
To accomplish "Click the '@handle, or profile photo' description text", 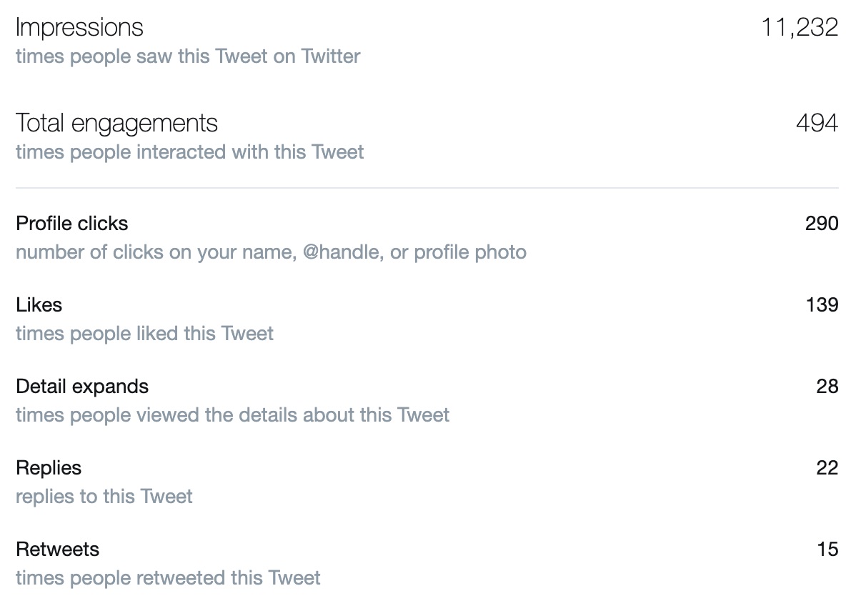I will coord(414,252).
